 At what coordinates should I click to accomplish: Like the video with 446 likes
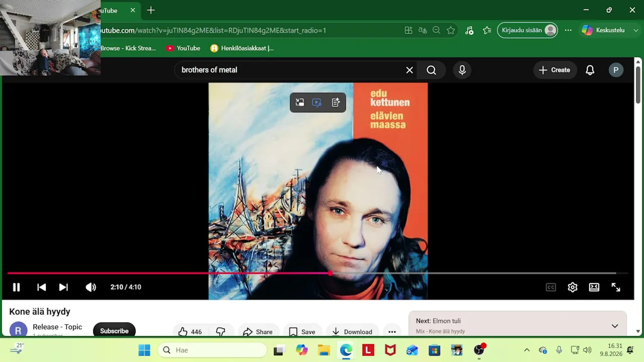[190, 331]
